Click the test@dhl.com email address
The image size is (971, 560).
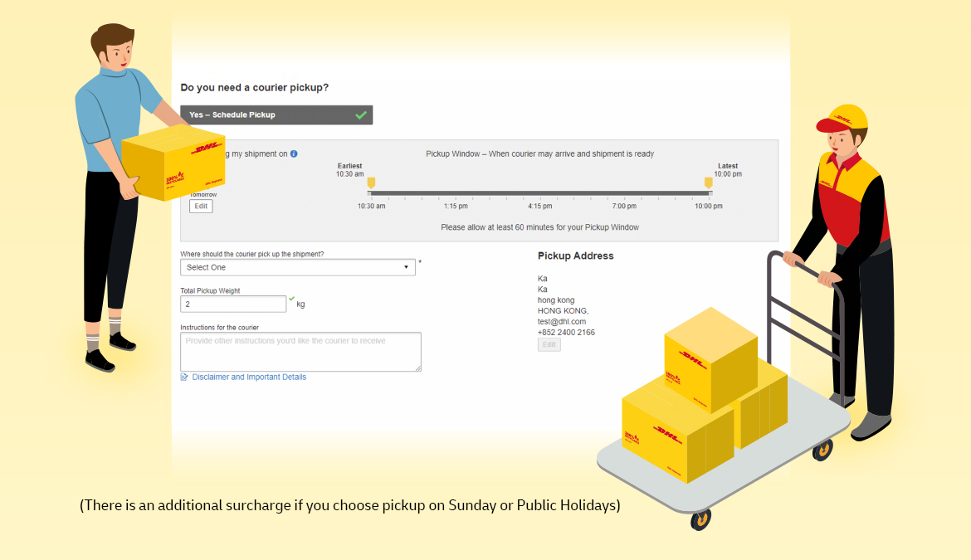click(x=562, y=322)
